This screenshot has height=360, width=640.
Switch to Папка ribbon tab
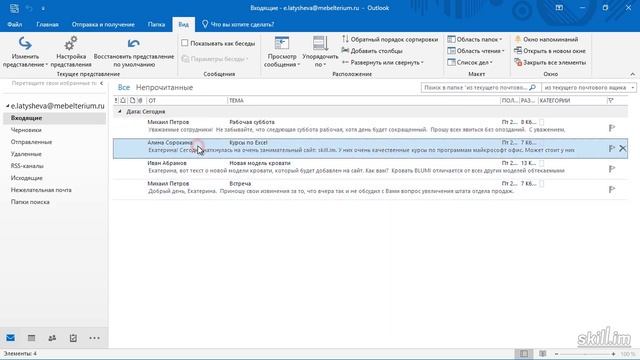click(x=156, y=24)
